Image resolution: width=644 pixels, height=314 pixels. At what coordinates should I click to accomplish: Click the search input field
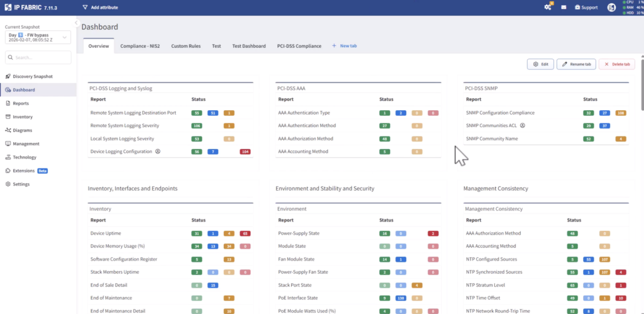pyautogui.click(x=38, y=57)
